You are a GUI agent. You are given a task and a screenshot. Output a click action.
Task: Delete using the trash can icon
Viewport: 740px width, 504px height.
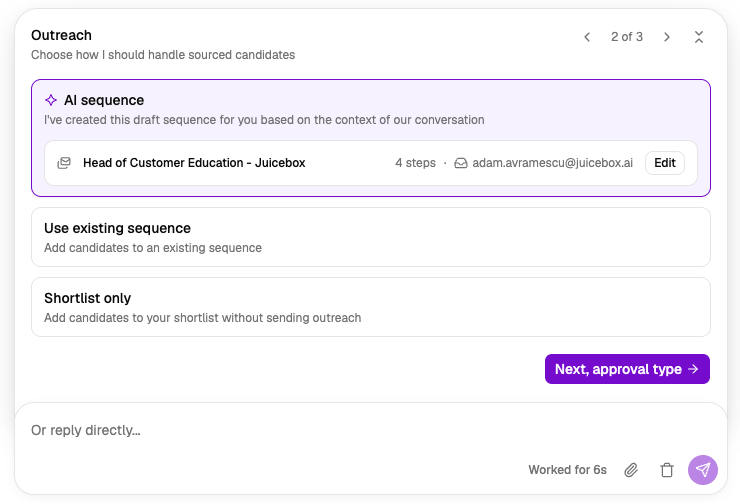coord(667,470)
